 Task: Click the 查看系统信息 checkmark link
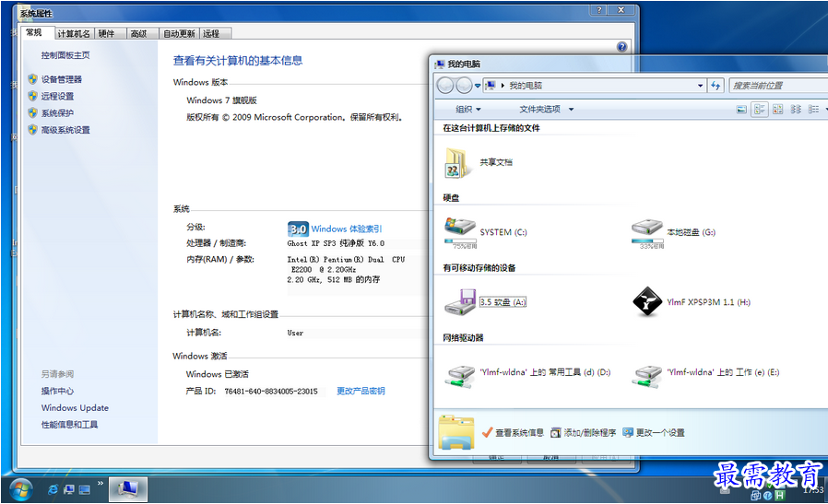click(513, 433)
